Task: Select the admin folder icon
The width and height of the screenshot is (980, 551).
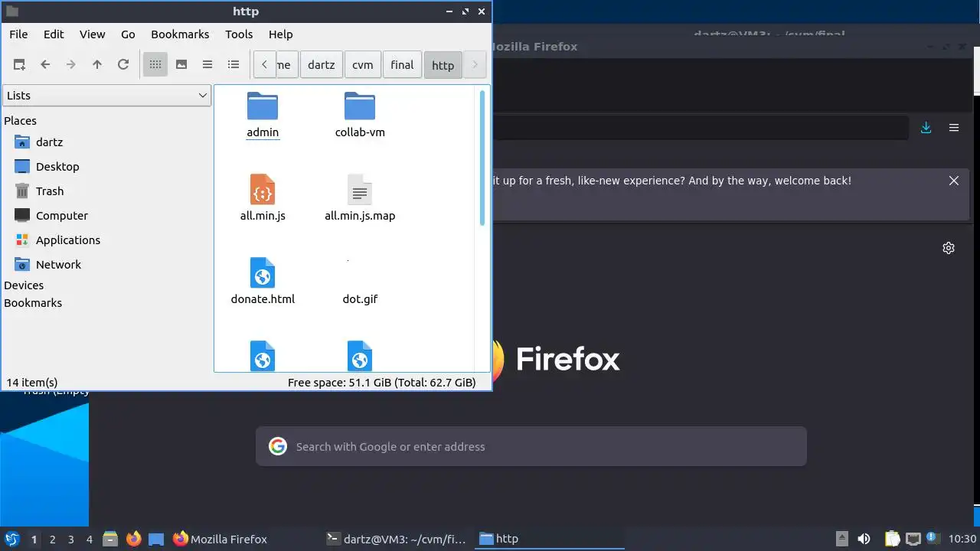Action: coord(263,106)
